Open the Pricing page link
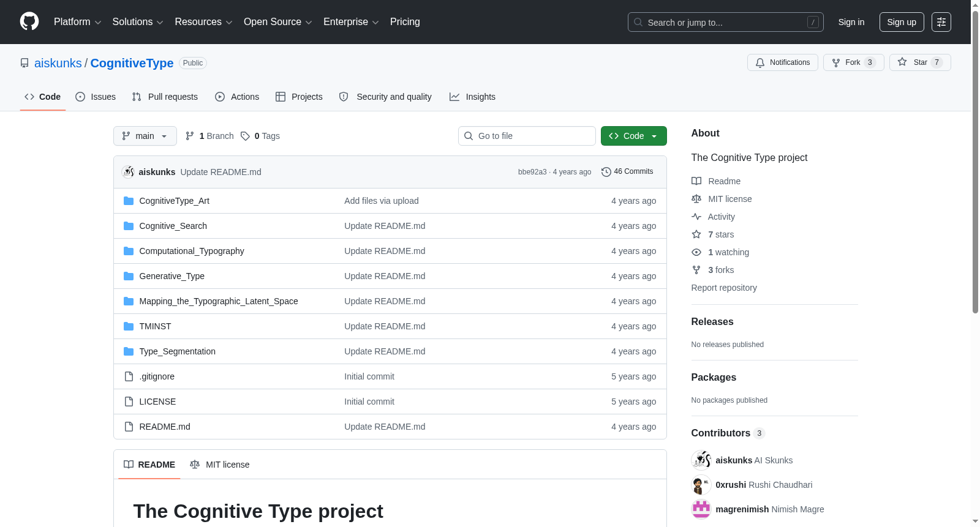 click(x=405, y=22)
